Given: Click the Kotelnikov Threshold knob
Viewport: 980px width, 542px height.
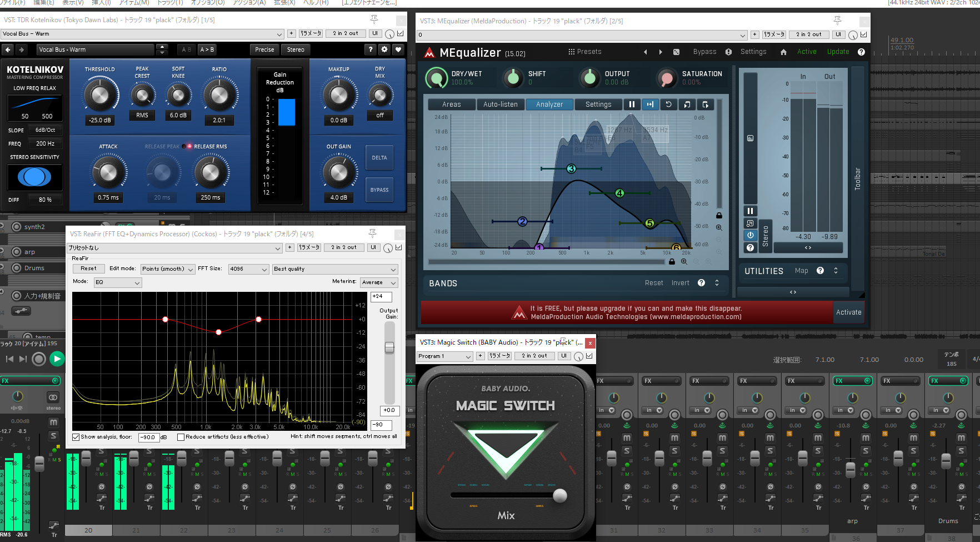Looking at the screenshot, I should (100, 95).
